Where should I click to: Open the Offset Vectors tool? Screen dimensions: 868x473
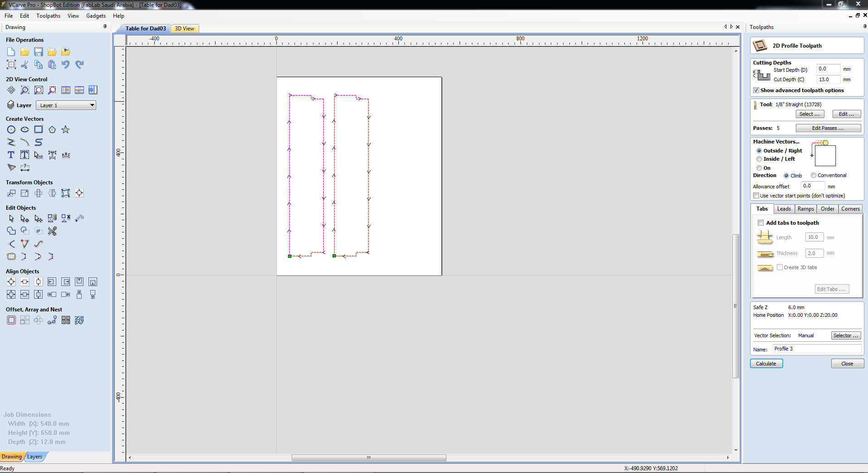(11, 320)
